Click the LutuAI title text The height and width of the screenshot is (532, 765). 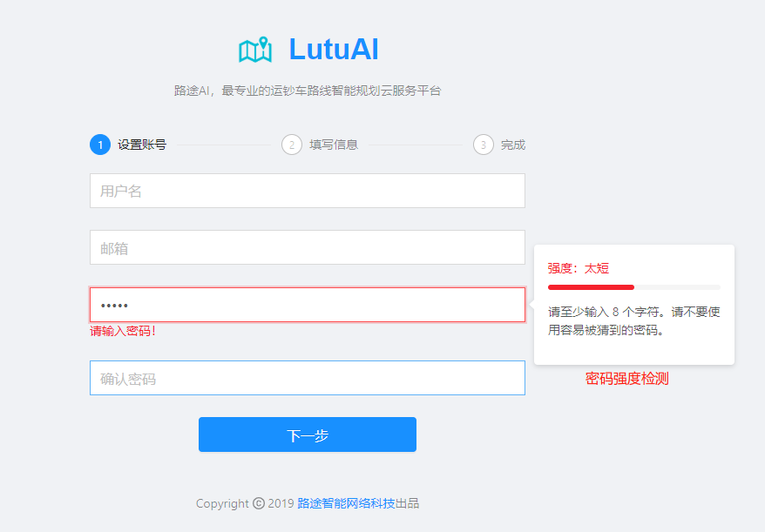pos(334,49)
